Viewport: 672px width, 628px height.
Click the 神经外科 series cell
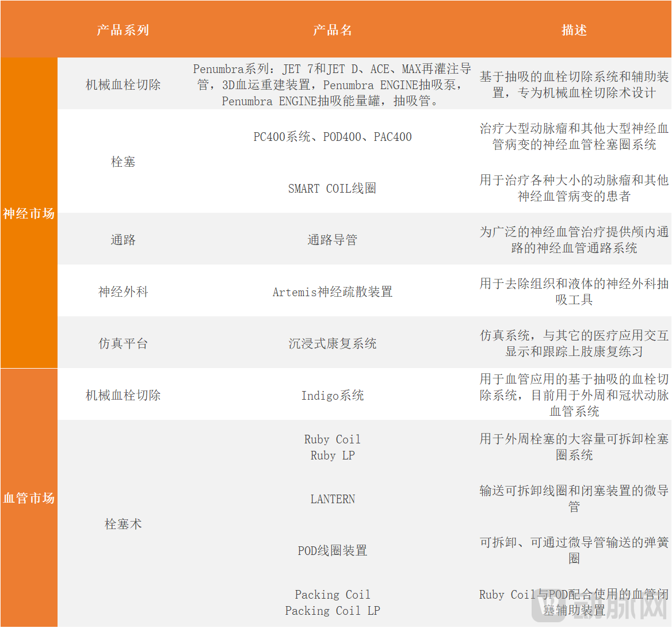pos(123,292)
